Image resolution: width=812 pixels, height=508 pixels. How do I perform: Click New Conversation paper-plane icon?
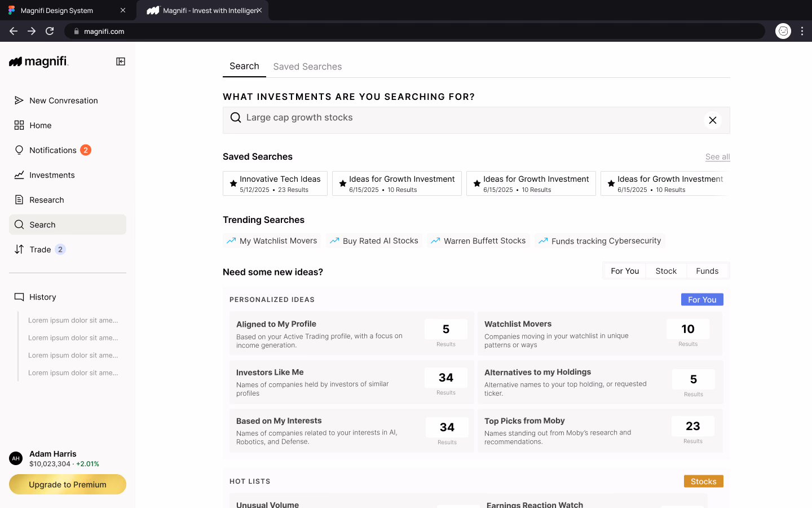(x=19, y=100)
